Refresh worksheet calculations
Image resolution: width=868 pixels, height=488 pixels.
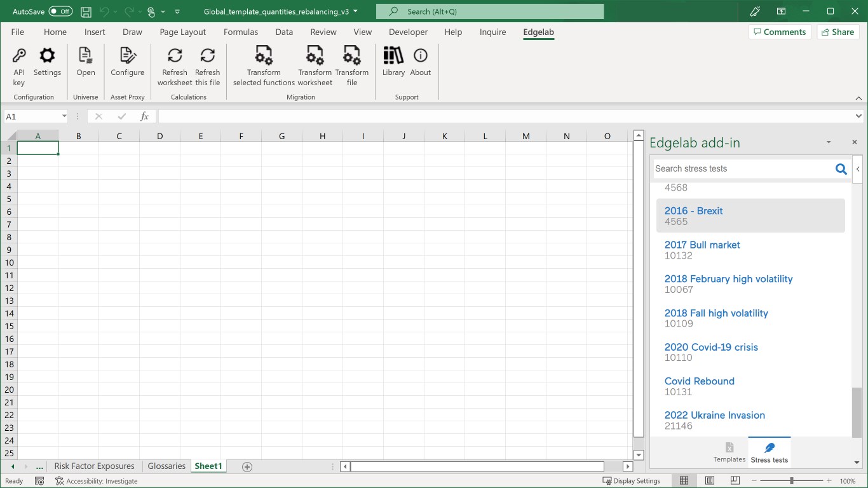click(175, 66)
